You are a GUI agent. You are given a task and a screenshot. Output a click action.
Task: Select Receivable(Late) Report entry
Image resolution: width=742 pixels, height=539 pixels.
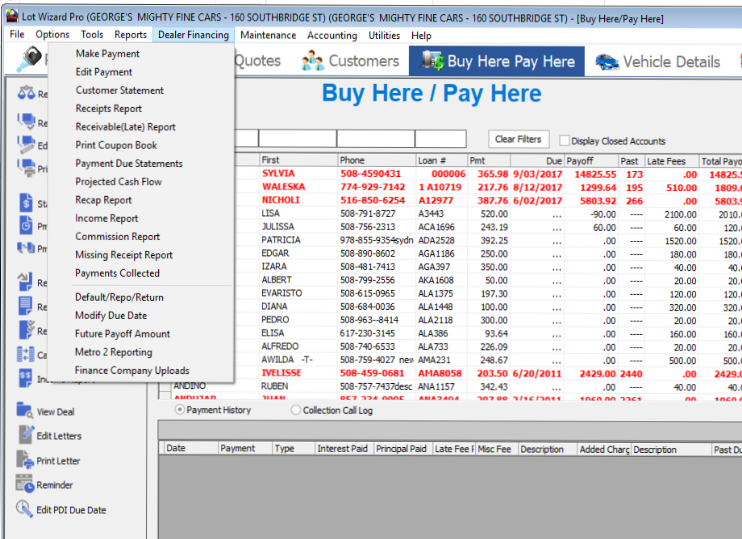(125, 127)
